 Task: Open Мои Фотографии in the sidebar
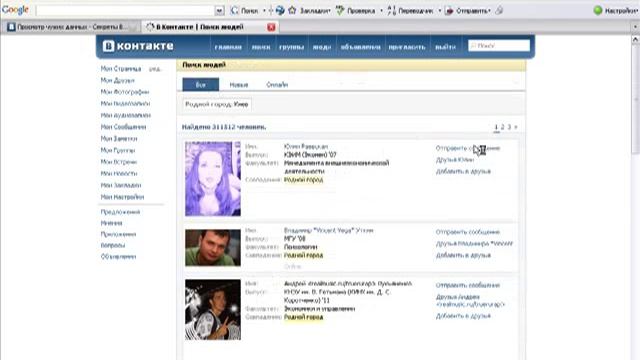pos(125,92)
